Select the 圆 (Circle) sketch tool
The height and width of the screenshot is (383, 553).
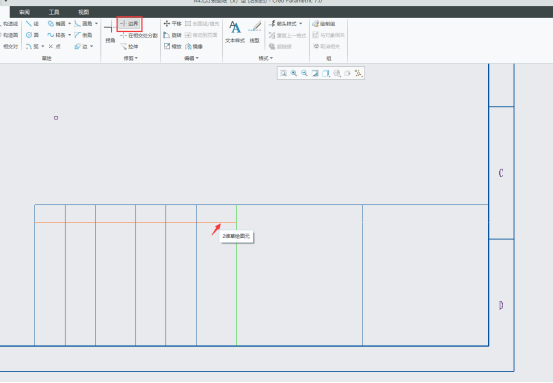[x=32, y=35]
